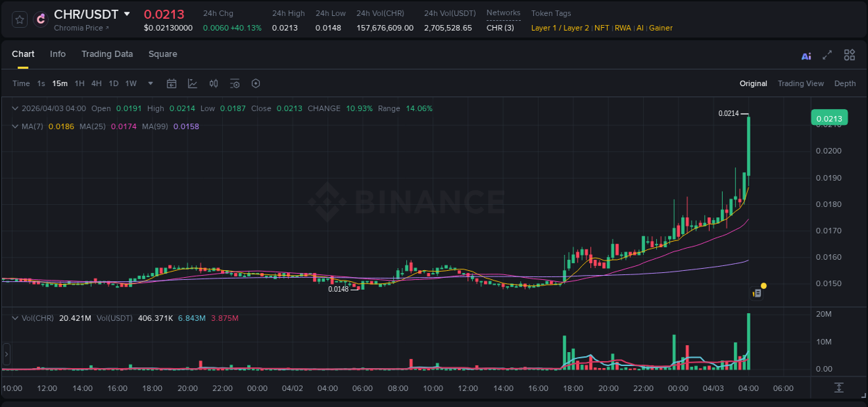Open the CHR/USDT pair selector dropdown
This screenshot has width=868, height=407.
pyautogui.click(x=127, y=13)
